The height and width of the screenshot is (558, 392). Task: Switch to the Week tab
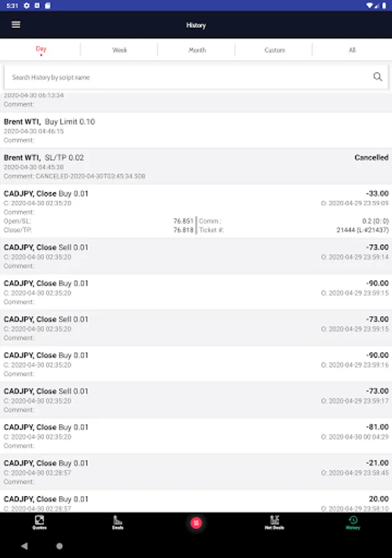[x=120, y=50]
